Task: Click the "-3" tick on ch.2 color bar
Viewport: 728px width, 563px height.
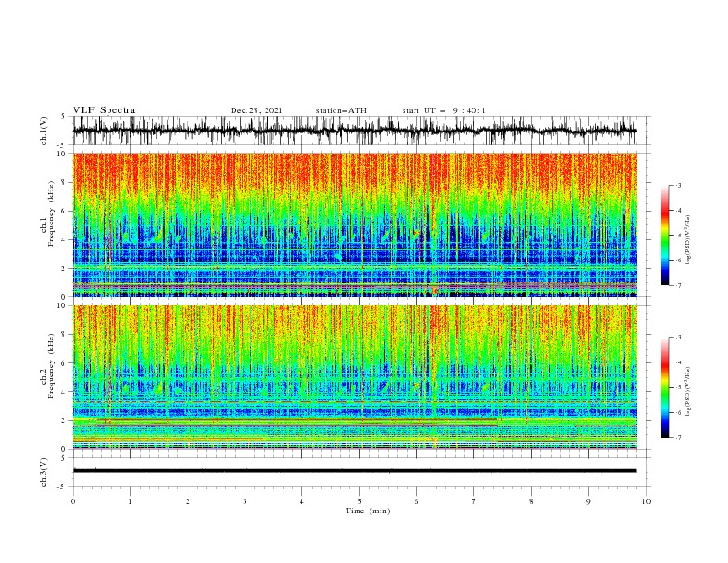Action: pos(678,338)
